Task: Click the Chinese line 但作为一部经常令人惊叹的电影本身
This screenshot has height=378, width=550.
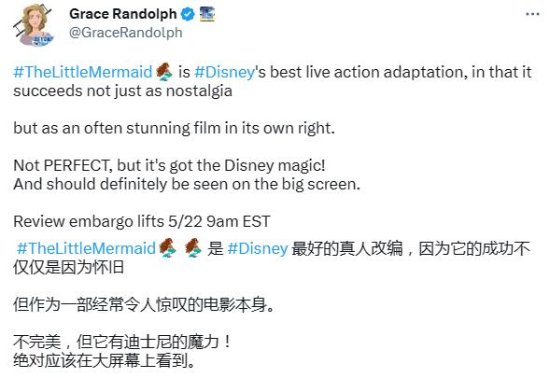Action: pyautogui.click(x=144, y=305)
